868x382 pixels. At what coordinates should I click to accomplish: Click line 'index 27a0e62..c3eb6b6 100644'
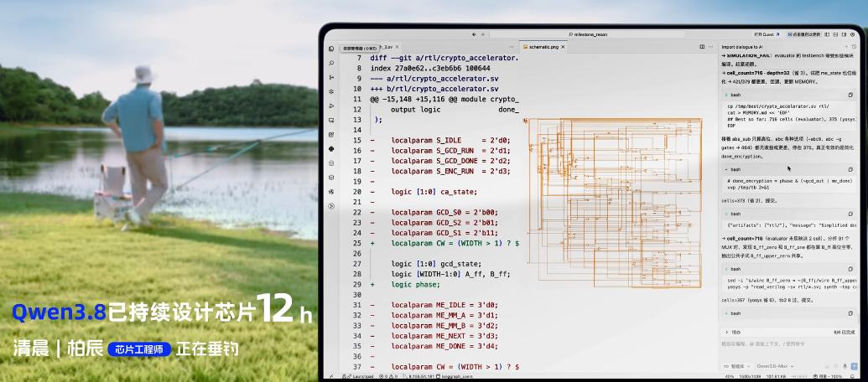(x=430, y=69)
